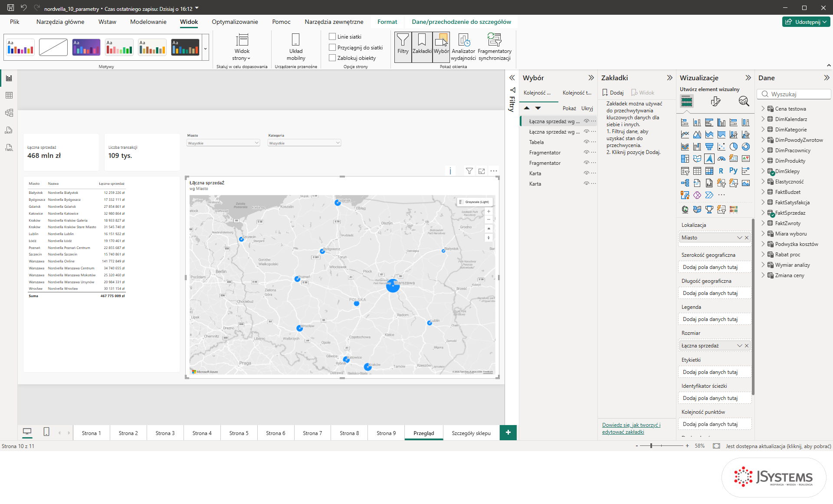Switch to page tab Strona 5
The height and width of the screenshot is (504, 833).
tap(239, 433)
